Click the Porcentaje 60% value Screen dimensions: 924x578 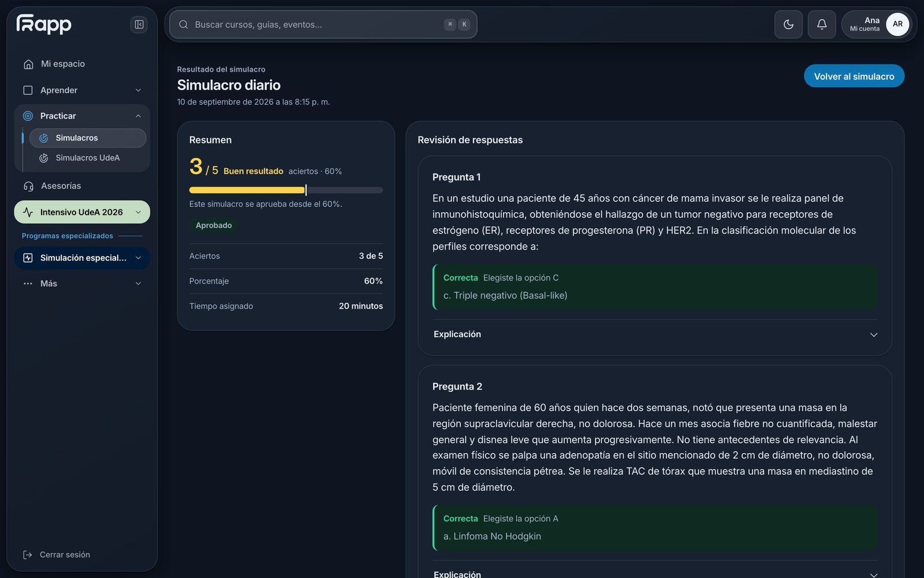[x=373, y=281]
